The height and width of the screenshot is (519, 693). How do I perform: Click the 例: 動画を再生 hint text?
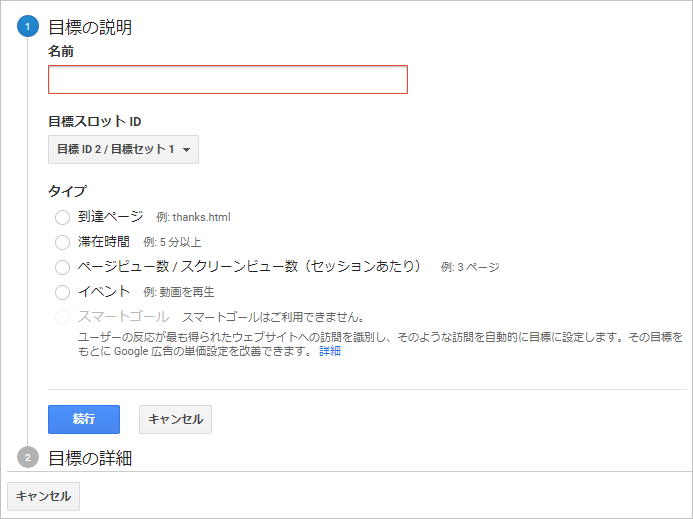coord(179,292)
